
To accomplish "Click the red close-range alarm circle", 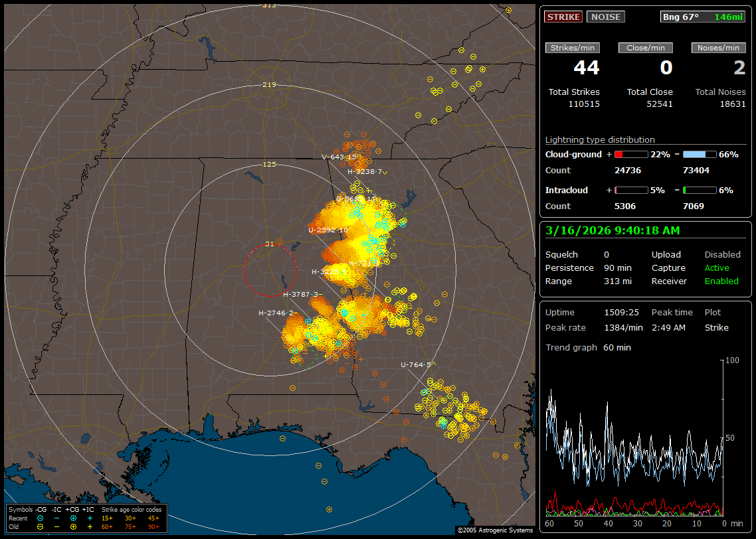I will tap(269, 270).
